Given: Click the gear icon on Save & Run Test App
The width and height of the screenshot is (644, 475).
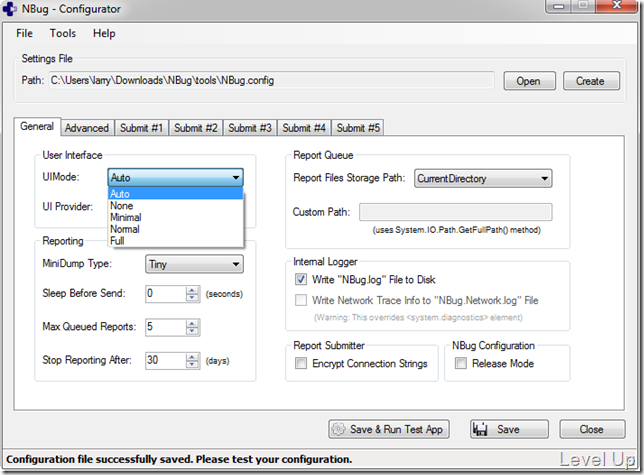Looking at the screenshot, I should [338, 429].
